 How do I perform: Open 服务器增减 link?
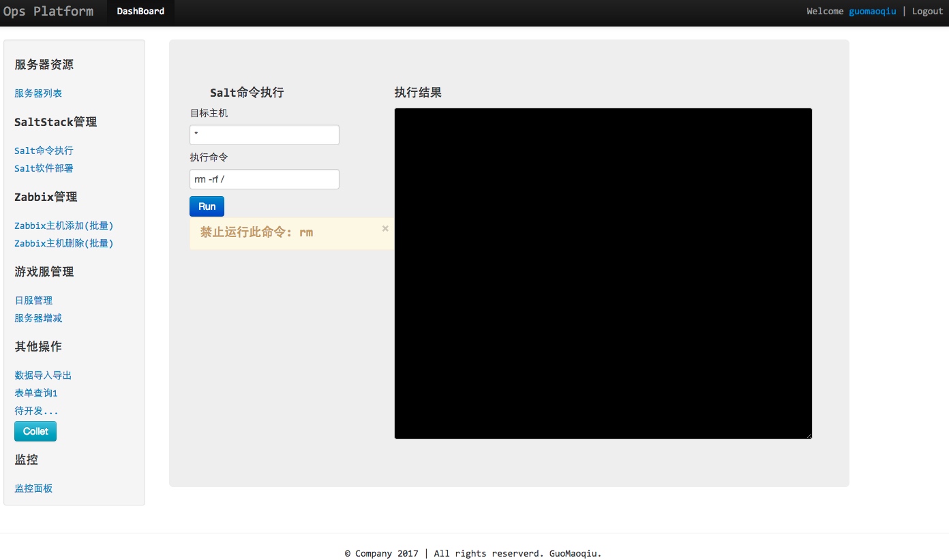[38, 318]
